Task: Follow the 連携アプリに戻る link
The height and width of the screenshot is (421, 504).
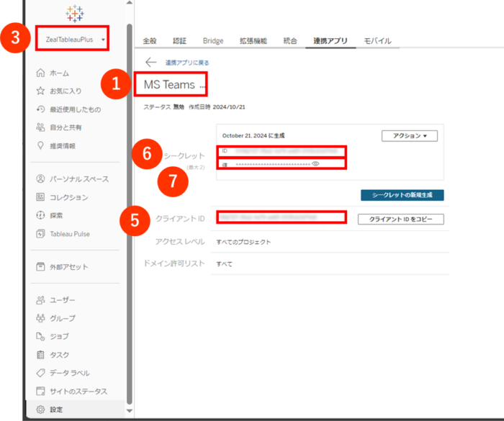Action: pyautogui.click(x=187, y=63)
